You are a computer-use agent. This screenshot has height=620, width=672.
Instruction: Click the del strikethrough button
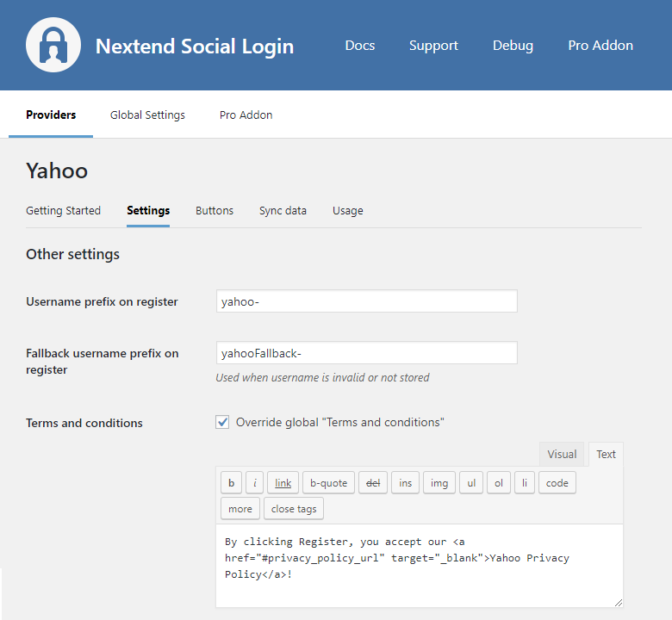(373, 483)
